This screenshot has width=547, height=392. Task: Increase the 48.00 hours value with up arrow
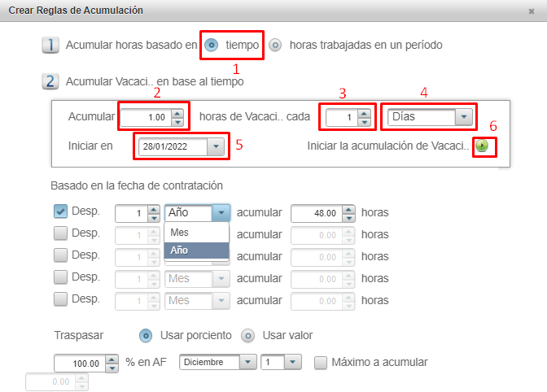349,208
